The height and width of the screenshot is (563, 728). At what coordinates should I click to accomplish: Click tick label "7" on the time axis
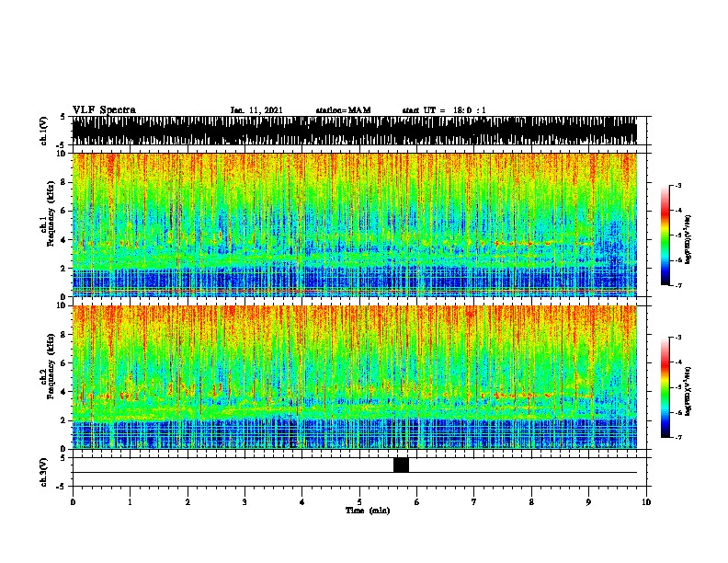474,502
